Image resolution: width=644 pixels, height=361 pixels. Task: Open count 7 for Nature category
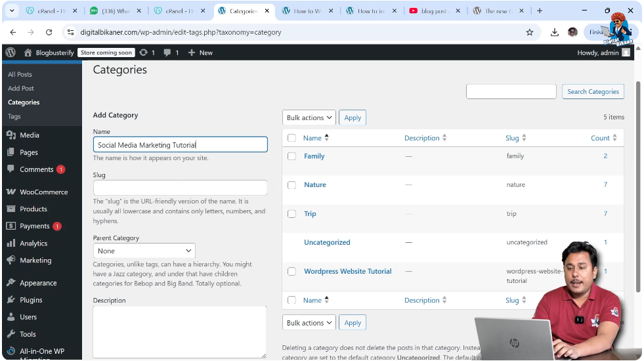605,185
